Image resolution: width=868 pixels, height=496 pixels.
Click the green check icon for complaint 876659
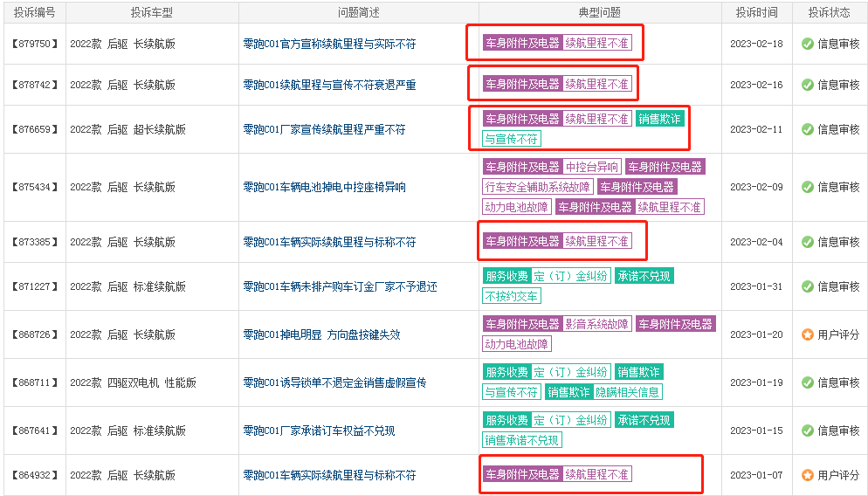[808, 129]
